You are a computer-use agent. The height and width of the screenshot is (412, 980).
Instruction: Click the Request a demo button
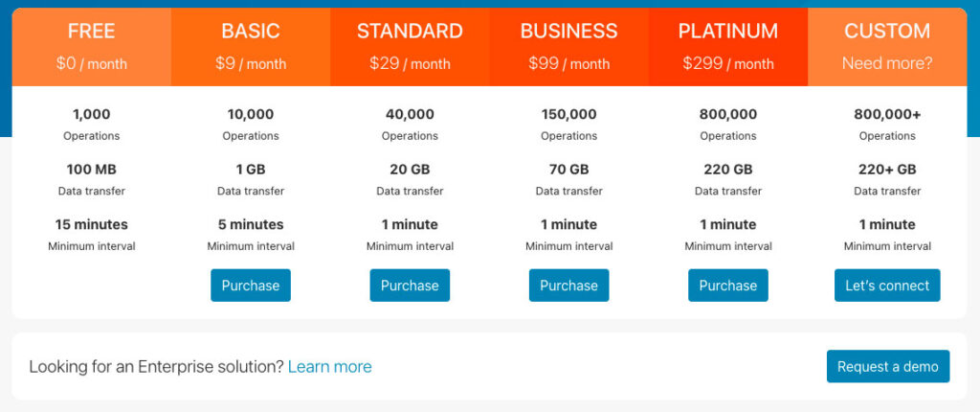point(888,366)
